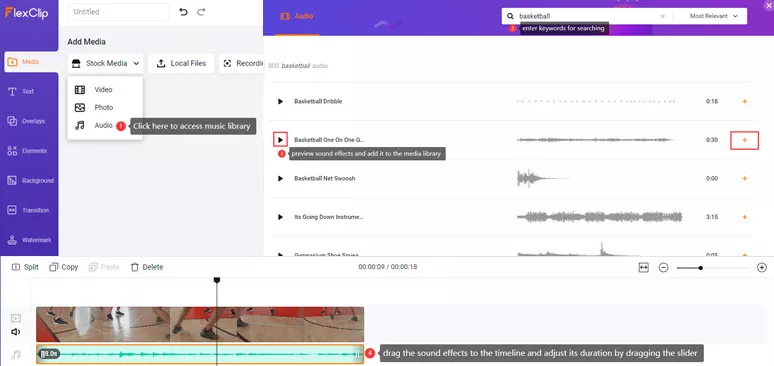Expand the Stock Media dropdown
Screen dimensions: 774x366
106,63
